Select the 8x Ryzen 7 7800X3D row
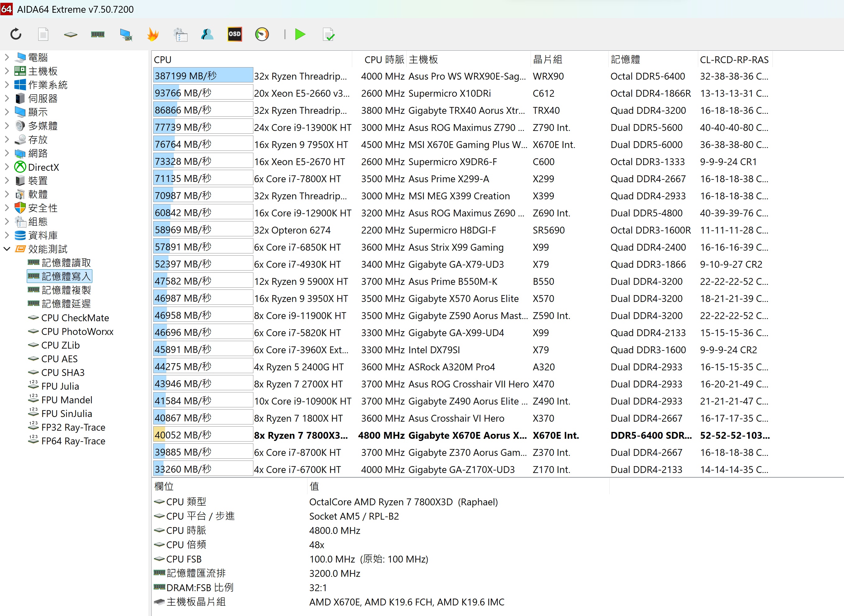Viewport: 844px width, 616px height. (462, 435)
